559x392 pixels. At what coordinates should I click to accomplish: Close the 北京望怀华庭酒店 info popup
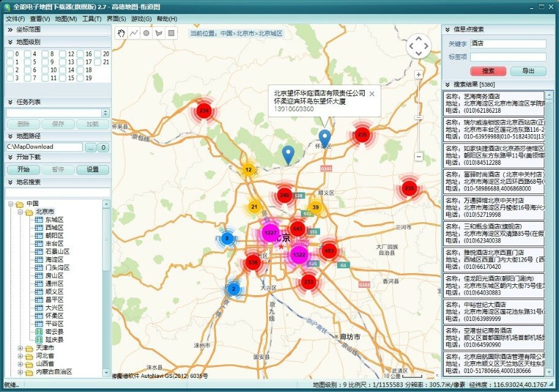372,94
